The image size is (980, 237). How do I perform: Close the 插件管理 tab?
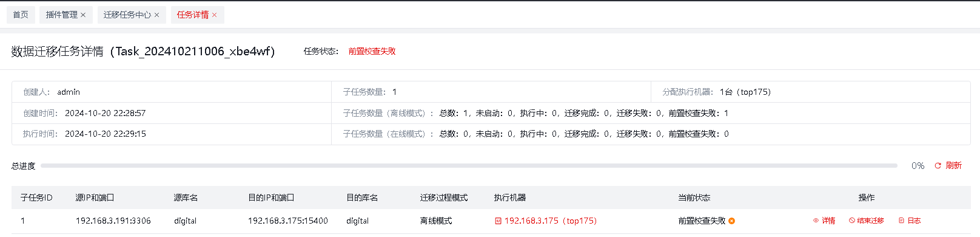click(83, 15)
